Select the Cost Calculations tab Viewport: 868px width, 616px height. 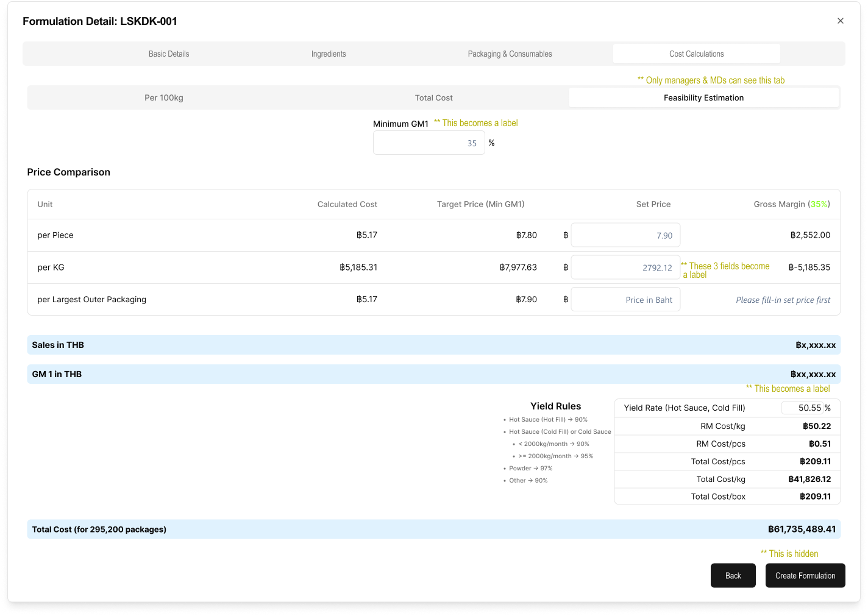[x=696, y=54]
